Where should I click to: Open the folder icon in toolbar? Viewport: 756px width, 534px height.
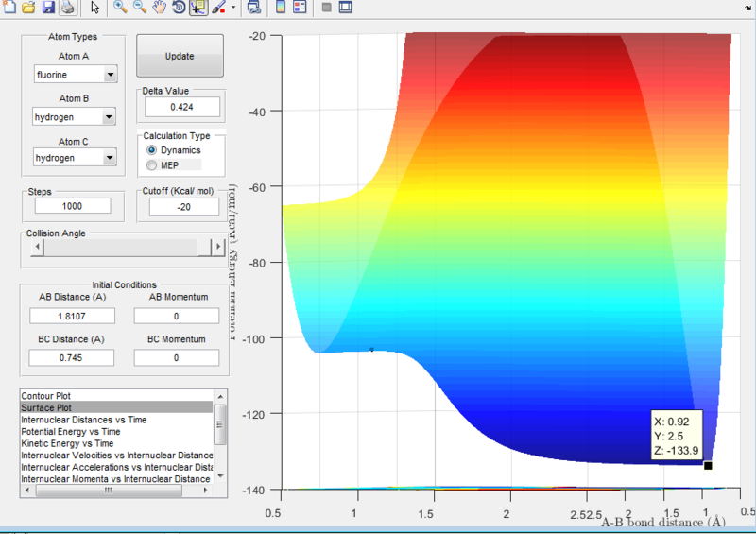click(28, 9)
